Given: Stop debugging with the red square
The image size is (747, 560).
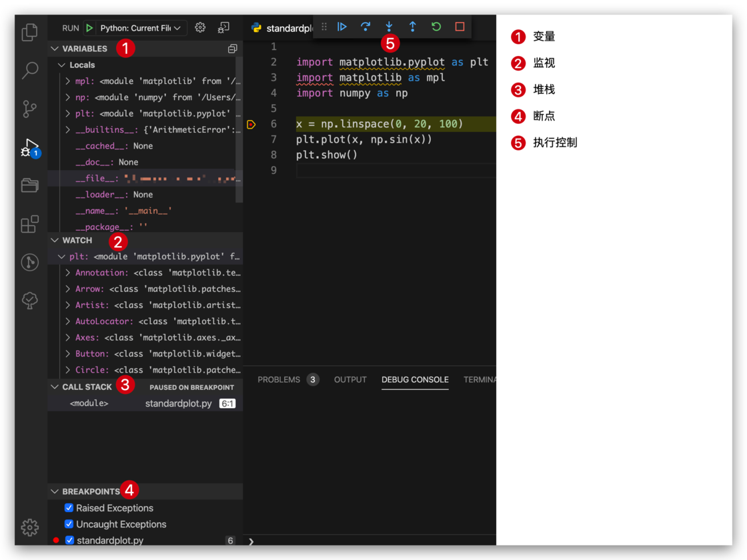Looking at the screenshot, I should (460, 27).
